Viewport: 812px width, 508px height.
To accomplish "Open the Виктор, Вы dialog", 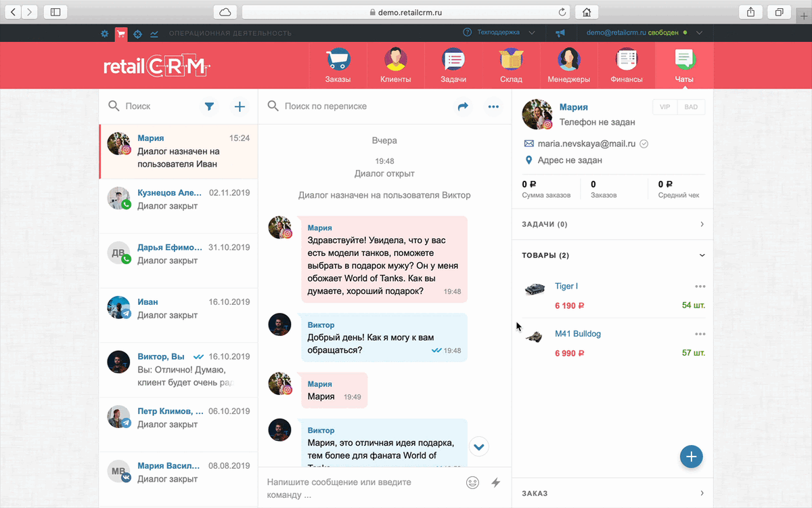I will pyautogui.click(x=179, y=370).
